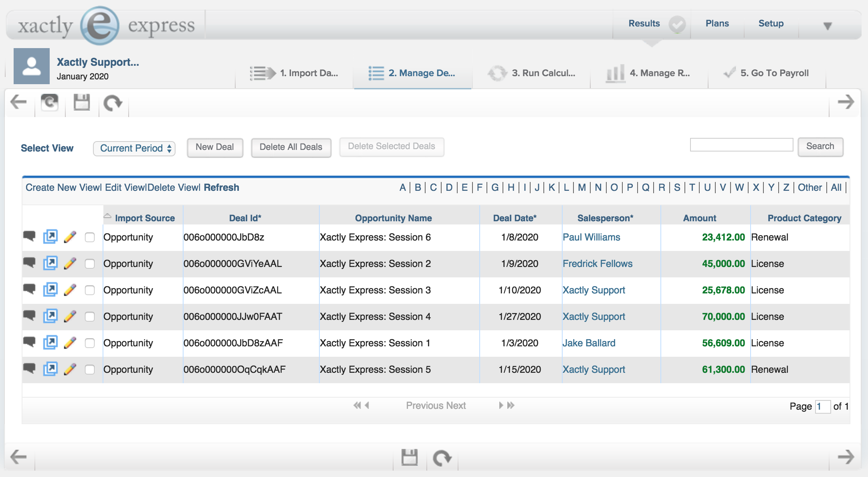Sort by the Deal Date column header
This screenshot has height=477, width=868.
515,218
